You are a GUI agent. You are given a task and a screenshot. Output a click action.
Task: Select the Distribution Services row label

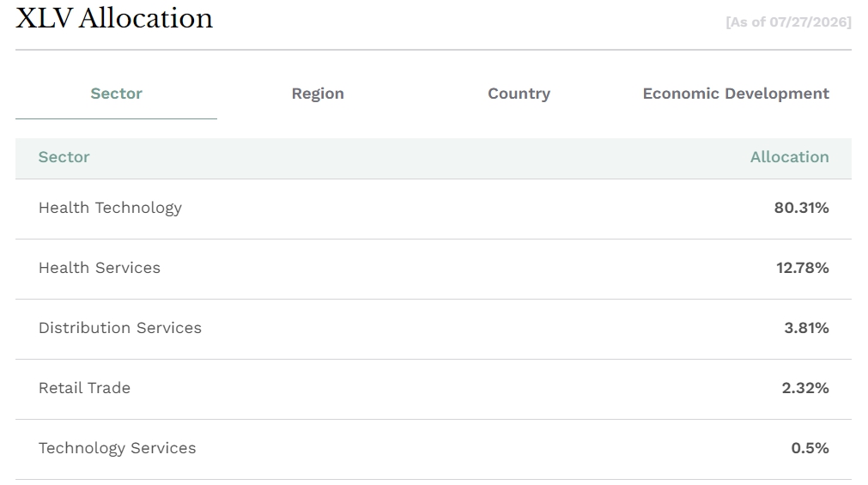[x=119, y=328]
